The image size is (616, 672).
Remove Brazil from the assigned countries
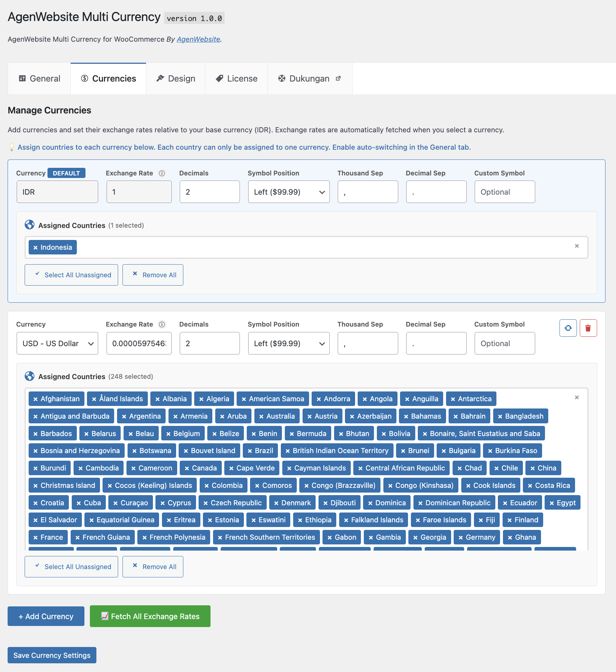coord(250,451)
